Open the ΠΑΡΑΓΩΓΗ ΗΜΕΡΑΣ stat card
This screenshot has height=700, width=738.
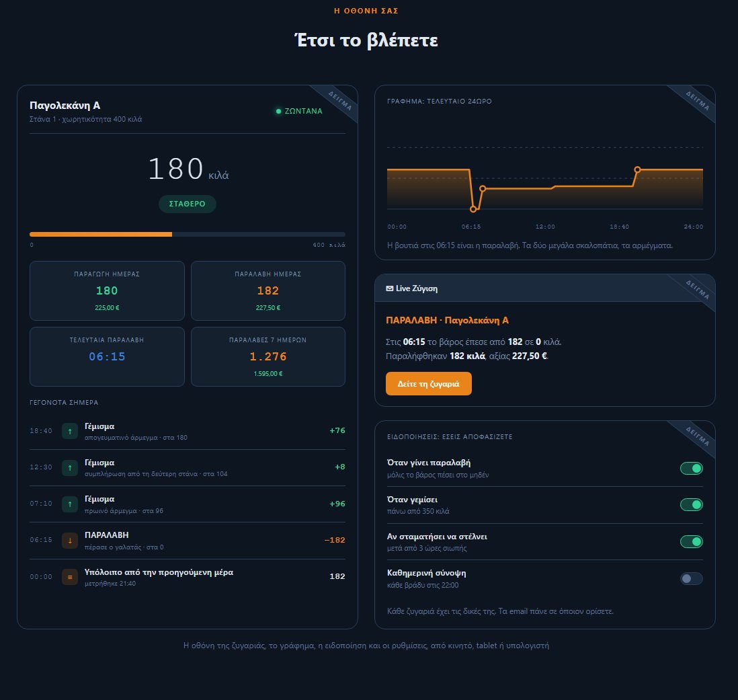pyautogui.click(x=107, y=291)
